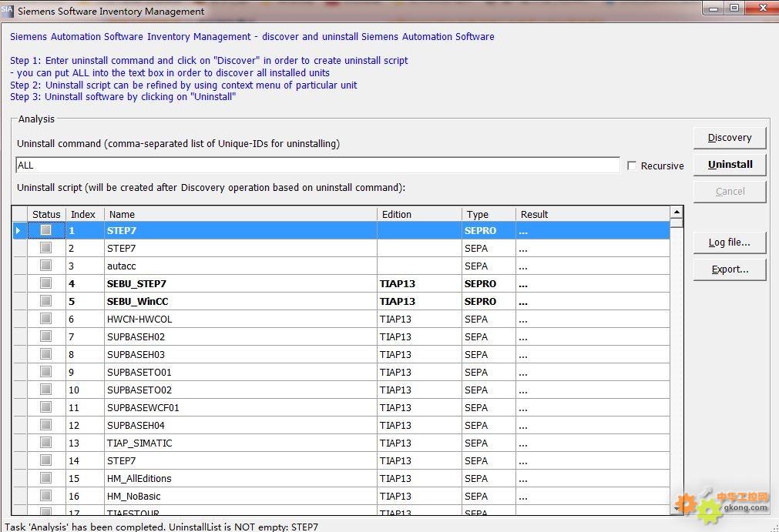
Task: Tick the Status checkbox for SEBU_WinCC
Action: click(46, 301)
